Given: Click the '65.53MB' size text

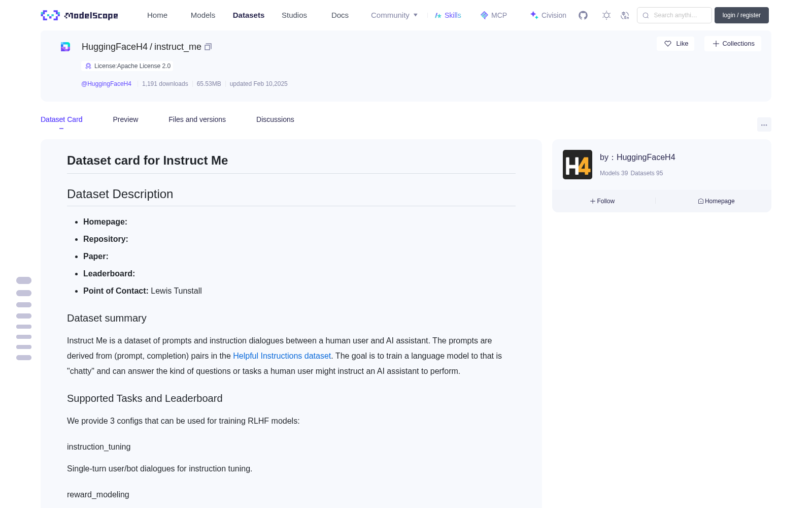Looking at the screenshot, I should coord(209,84).
